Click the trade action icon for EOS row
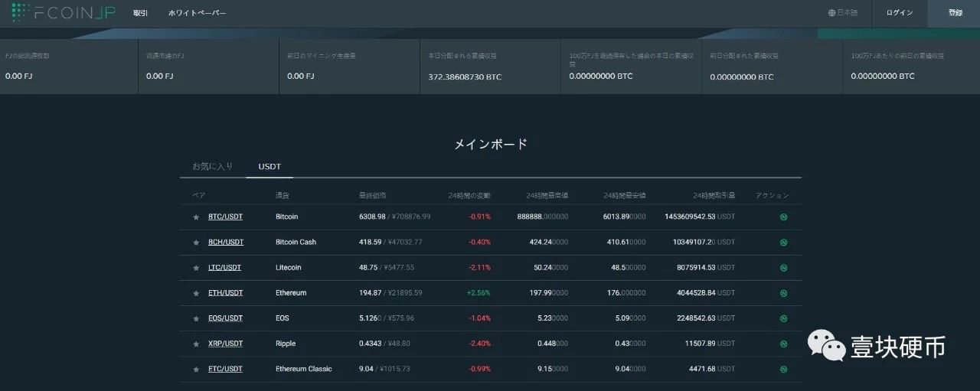Image resolution: width=980 pixels, height=391 pixels. click(x=783, y=318)
